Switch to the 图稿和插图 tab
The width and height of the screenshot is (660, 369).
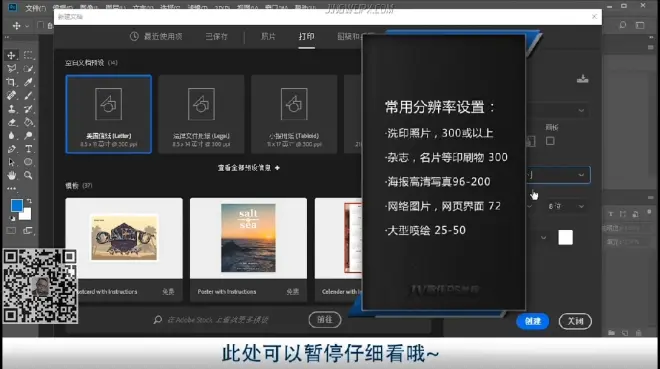click(x=349, y=37)
